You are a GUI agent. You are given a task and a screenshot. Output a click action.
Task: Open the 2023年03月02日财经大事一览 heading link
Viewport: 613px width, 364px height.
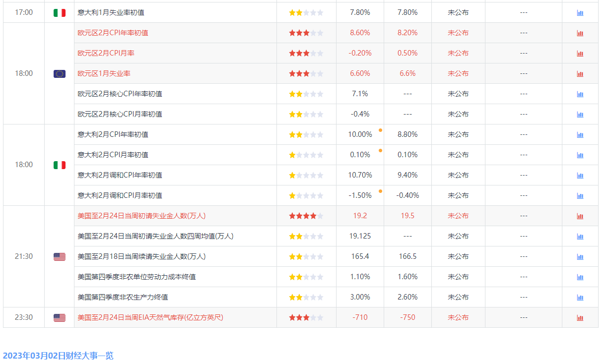[x=58, y=356]
